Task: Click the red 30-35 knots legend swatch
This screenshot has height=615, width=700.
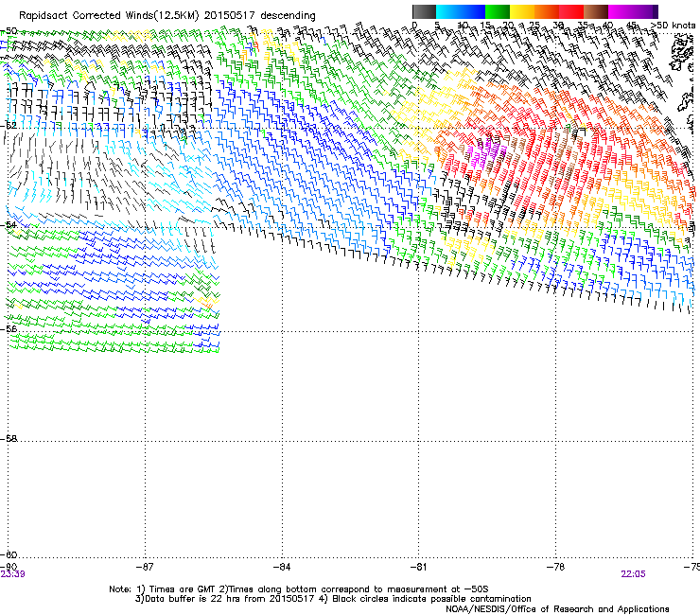Action: 571,11
